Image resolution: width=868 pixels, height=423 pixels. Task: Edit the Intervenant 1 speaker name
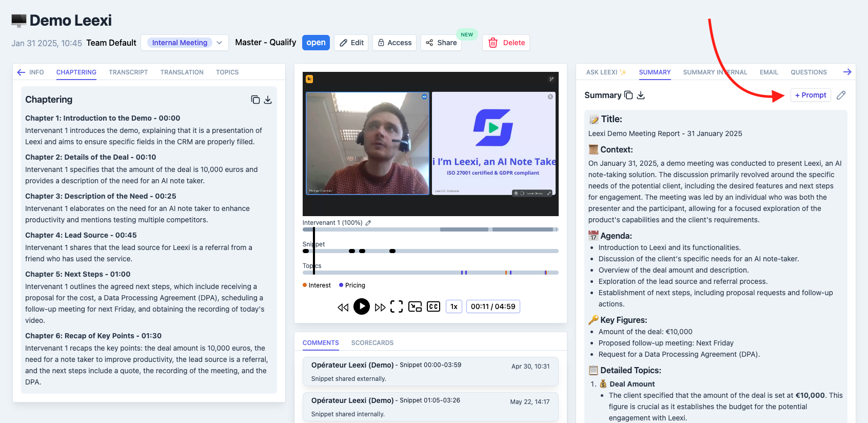[368, 223]
